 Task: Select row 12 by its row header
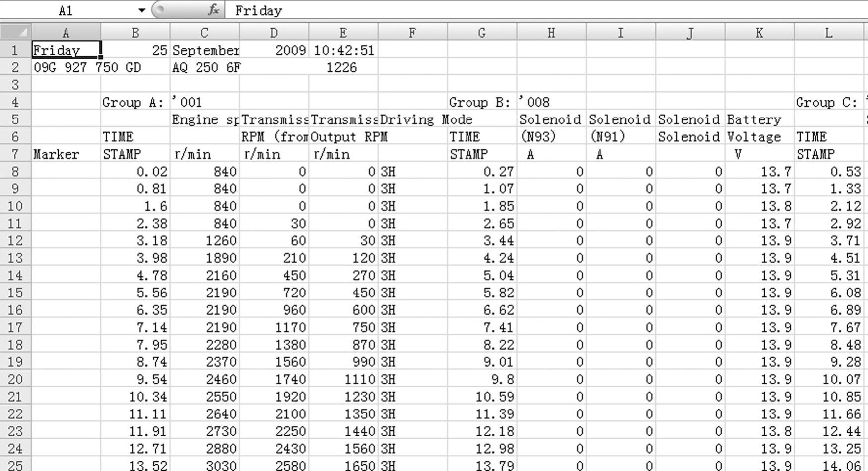(16, 240)
